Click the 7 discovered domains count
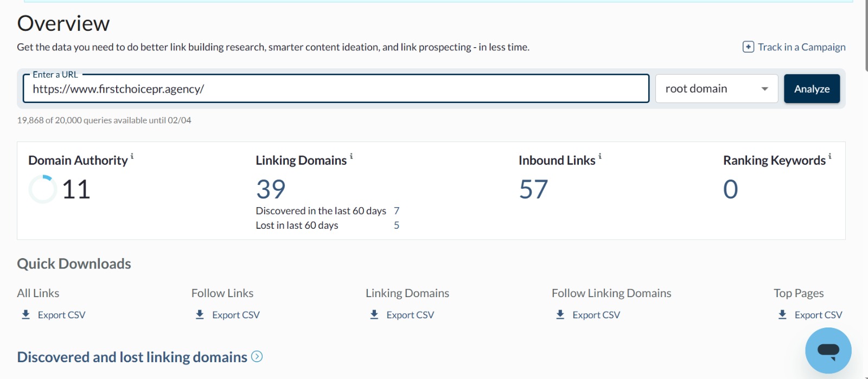The height and width of the screenshot is (379, 868). pos(397,211)
